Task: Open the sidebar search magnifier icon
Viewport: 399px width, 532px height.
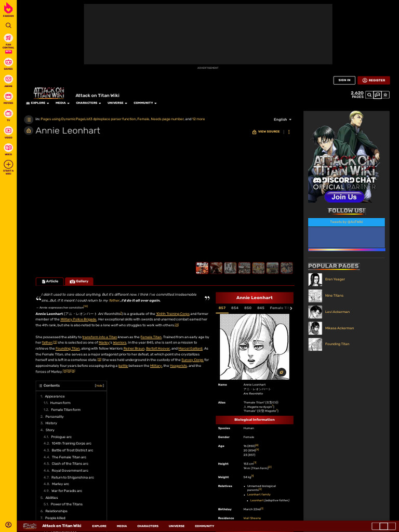Action: coord(8,25)
